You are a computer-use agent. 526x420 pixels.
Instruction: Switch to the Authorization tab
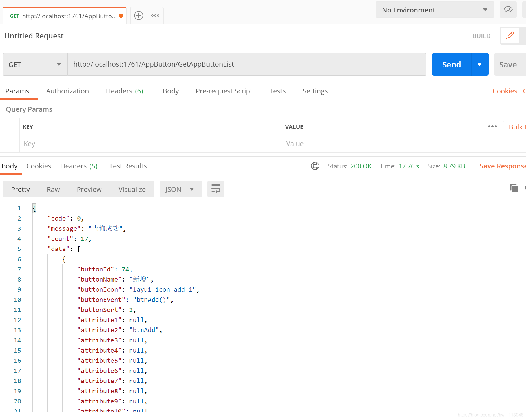[67, 91]
